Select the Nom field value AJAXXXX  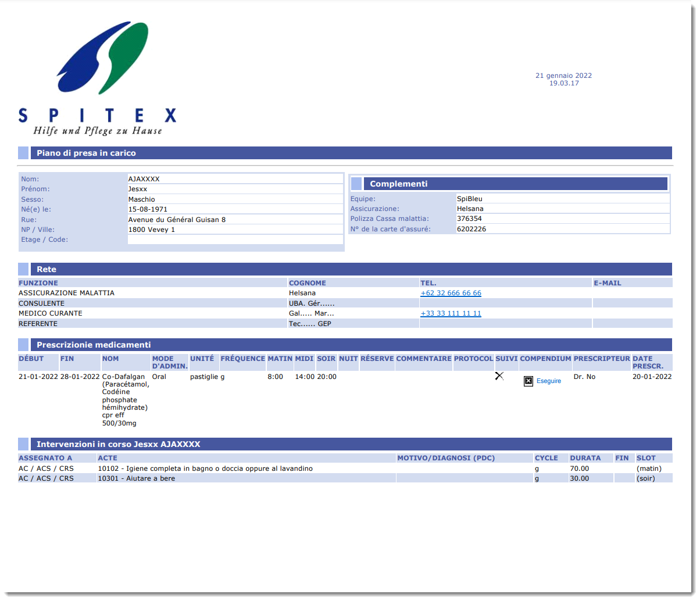coord(144,180)
